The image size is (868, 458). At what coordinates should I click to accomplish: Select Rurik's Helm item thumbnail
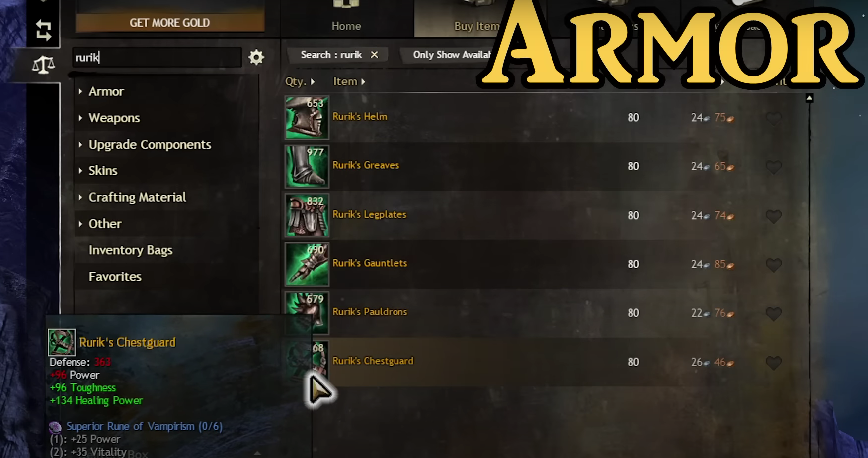[307, 118]
